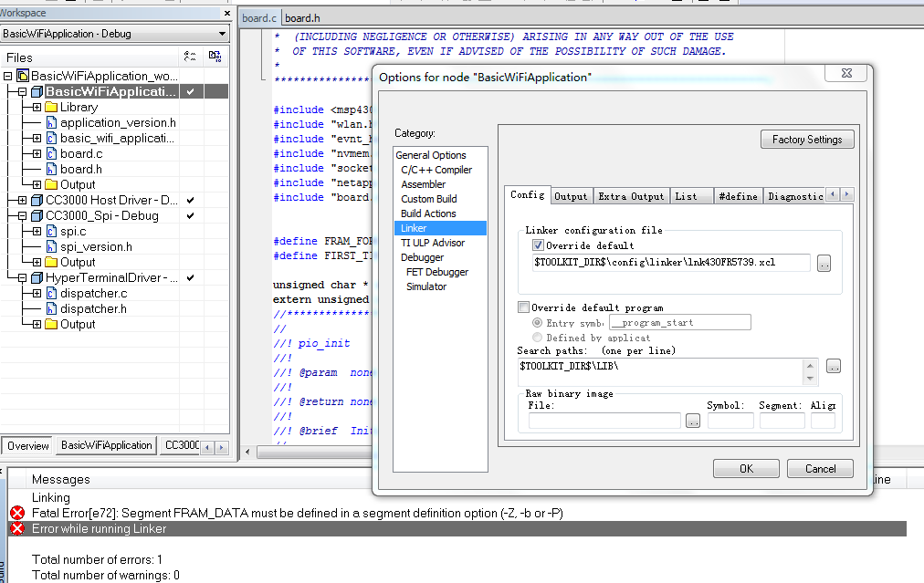Click the board.h file icon in tree
Image resolution: width=924 pixels, height=583 pixels.
click(x=52, y=169)
